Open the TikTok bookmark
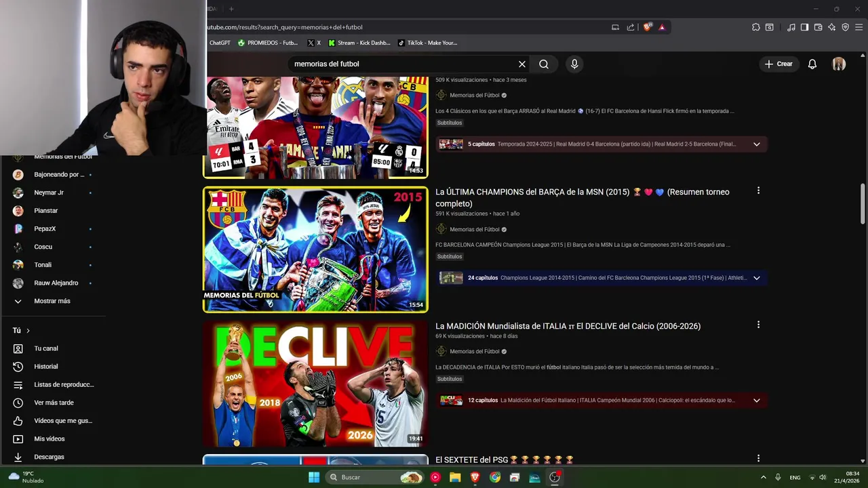The width and height of the screenshot is (868, 488). tap(428, 43)
